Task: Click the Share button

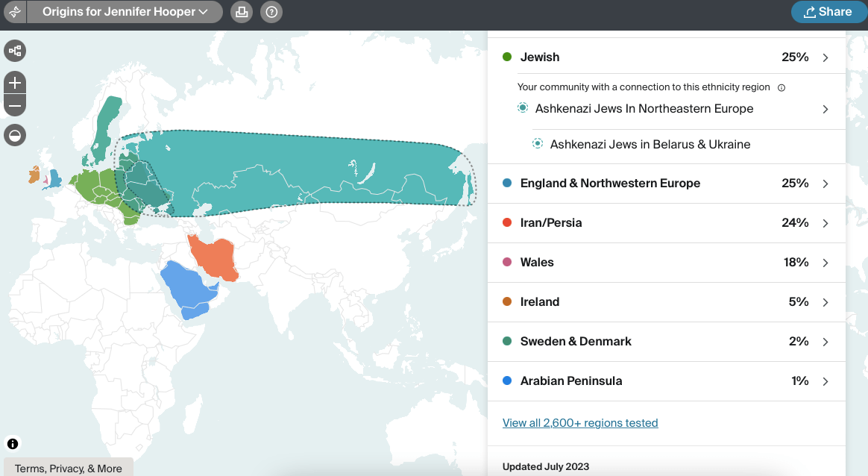Action: point(828,11)
